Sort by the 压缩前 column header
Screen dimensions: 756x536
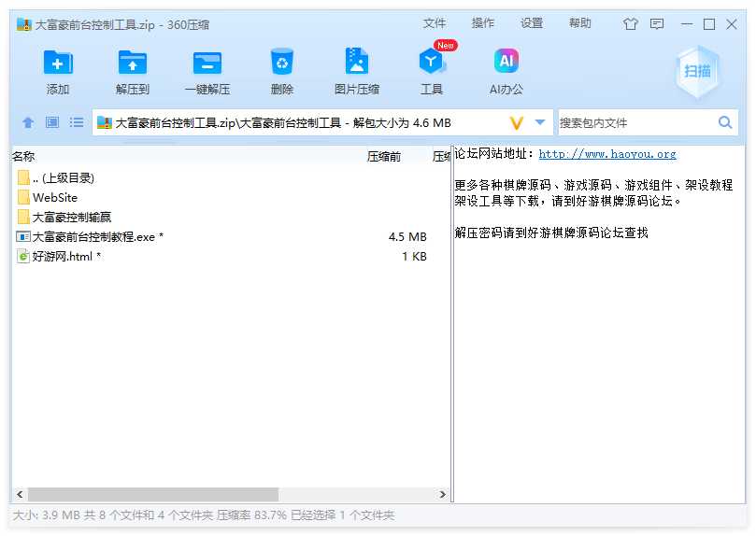point(384,156)
